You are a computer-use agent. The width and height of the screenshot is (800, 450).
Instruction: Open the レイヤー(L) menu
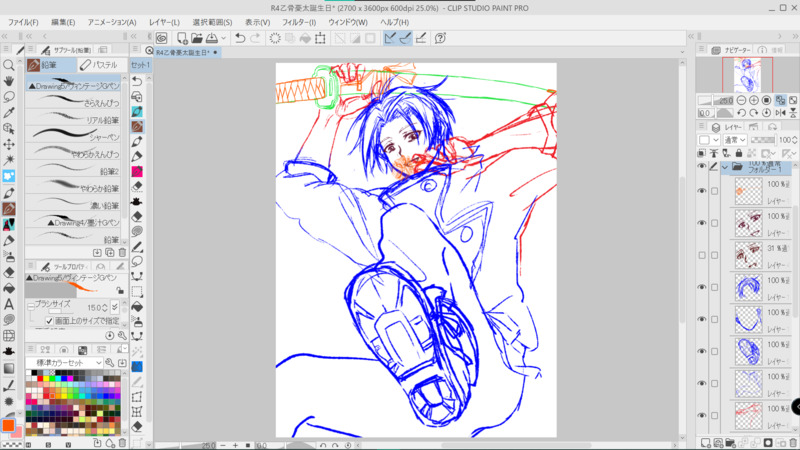point(164,22)
